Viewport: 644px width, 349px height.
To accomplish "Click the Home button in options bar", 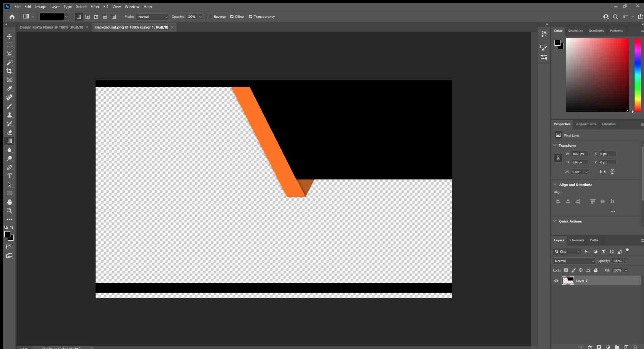I will pyautogui.click(x=12, y=17).
